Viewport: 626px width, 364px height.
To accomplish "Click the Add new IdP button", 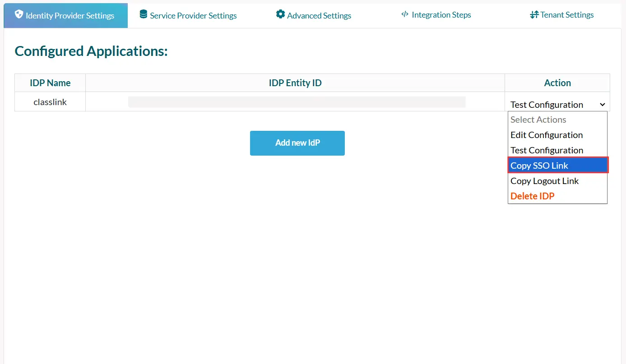I will [x=297, y=143].
